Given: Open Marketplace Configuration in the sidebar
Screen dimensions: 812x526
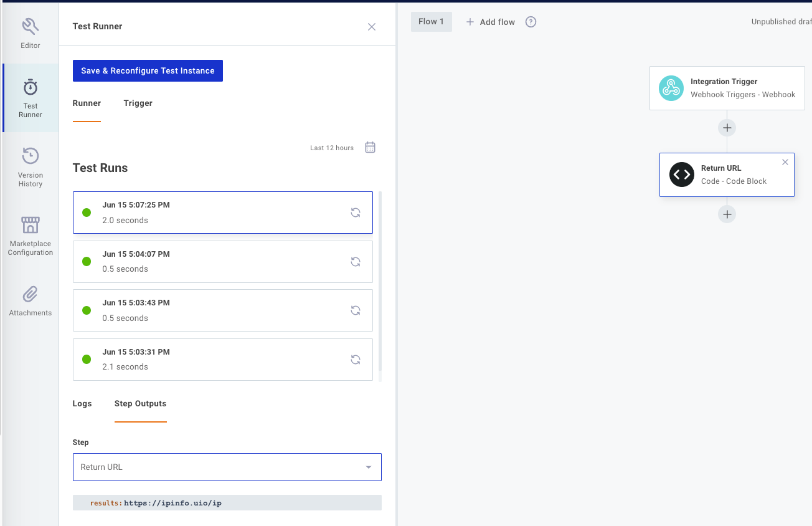Looking at the screenshot, I should coord(30,236).
